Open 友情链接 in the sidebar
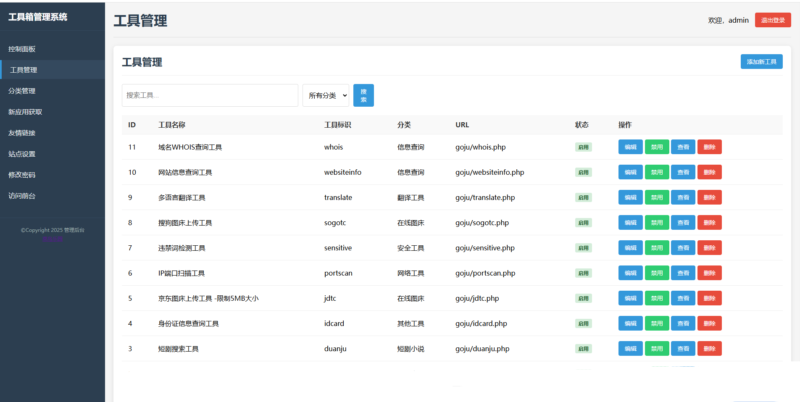 (52, 133)
